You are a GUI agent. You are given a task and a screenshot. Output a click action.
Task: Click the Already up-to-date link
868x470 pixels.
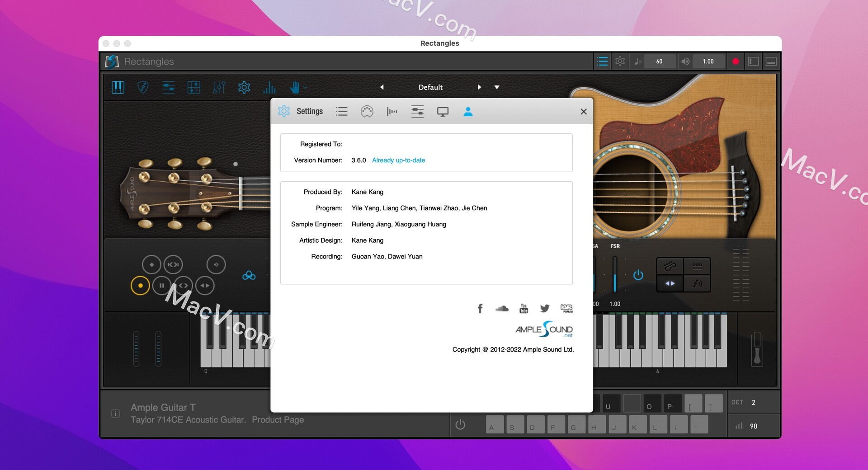coord(398,160)
